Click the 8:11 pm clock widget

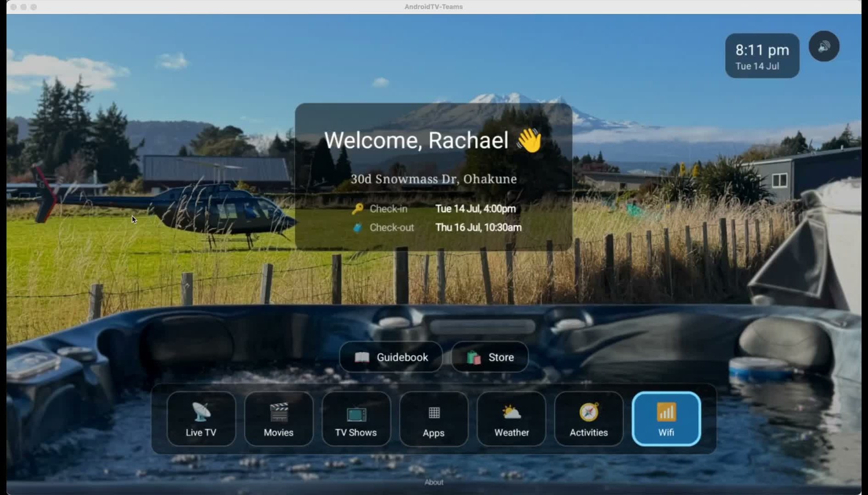coord(762,56)
